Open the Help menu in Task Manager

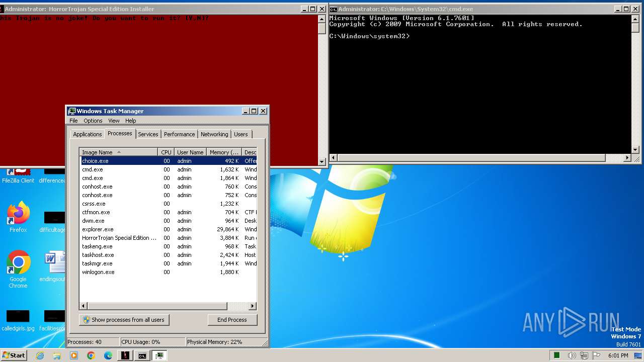coord(131,121)
